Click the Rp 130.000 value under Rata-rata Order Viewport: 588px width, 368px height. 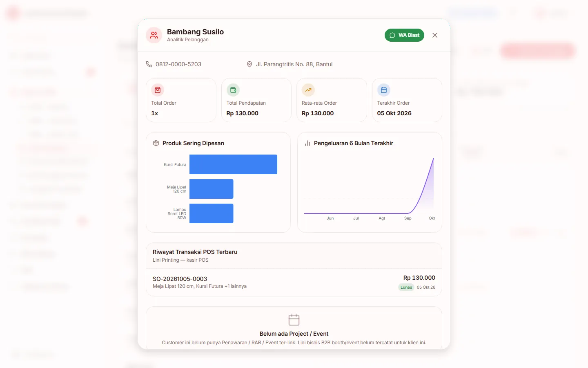tap(318, 113)
